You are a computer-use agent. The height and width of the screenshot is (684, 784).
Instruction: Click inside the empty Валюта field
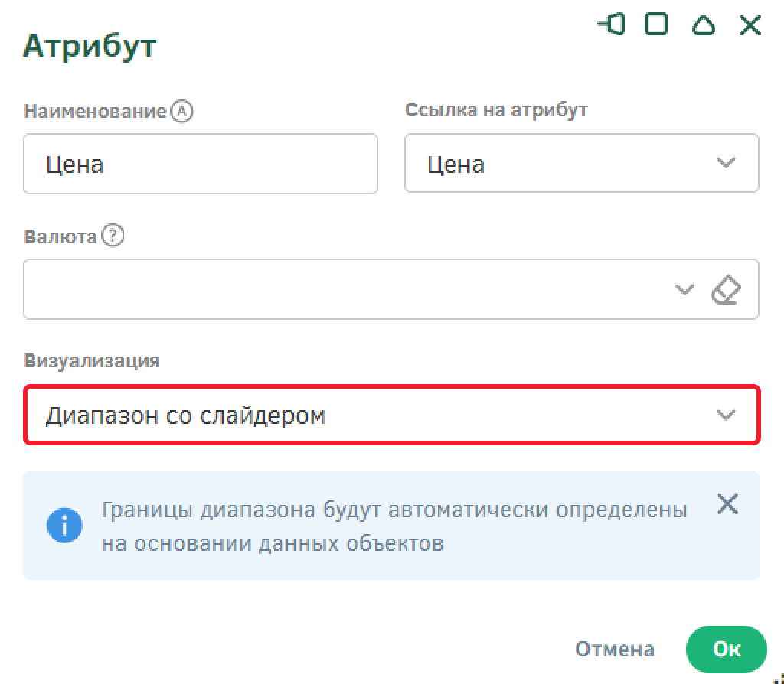click(x=345, y=289)
